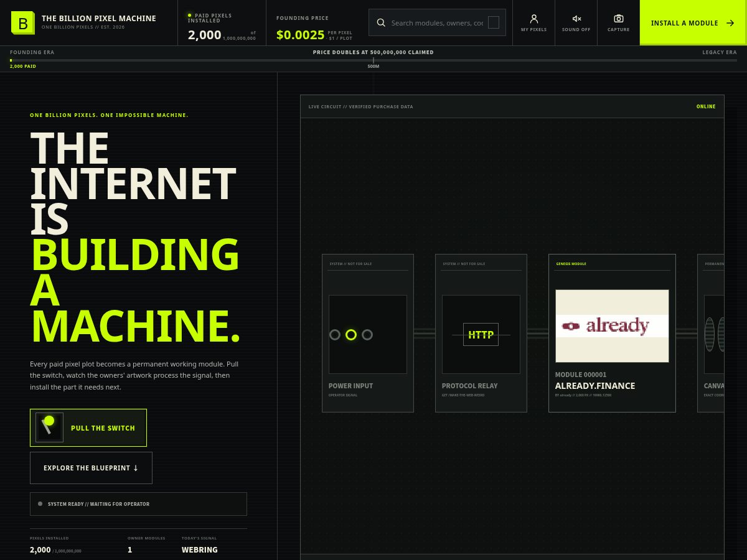Click the $0.0025 founding price
This screenshot has height=560, width=747.
click(301, 35)
